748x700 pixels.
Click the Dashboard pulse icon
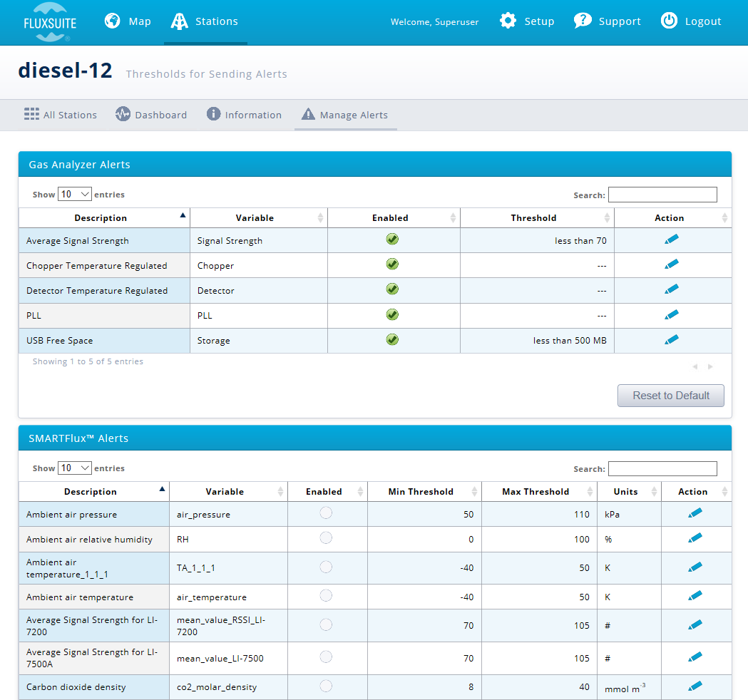(x=123, y=114)
